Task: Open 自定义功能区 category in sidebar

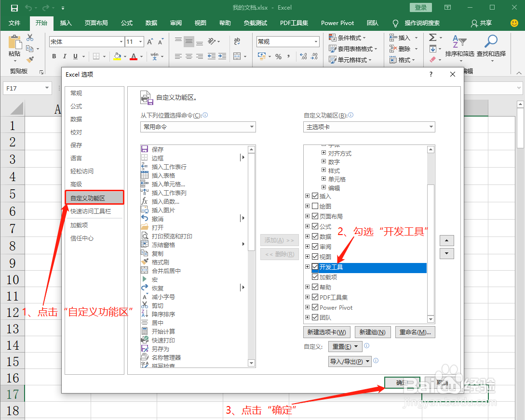Action: click(95, 197)
